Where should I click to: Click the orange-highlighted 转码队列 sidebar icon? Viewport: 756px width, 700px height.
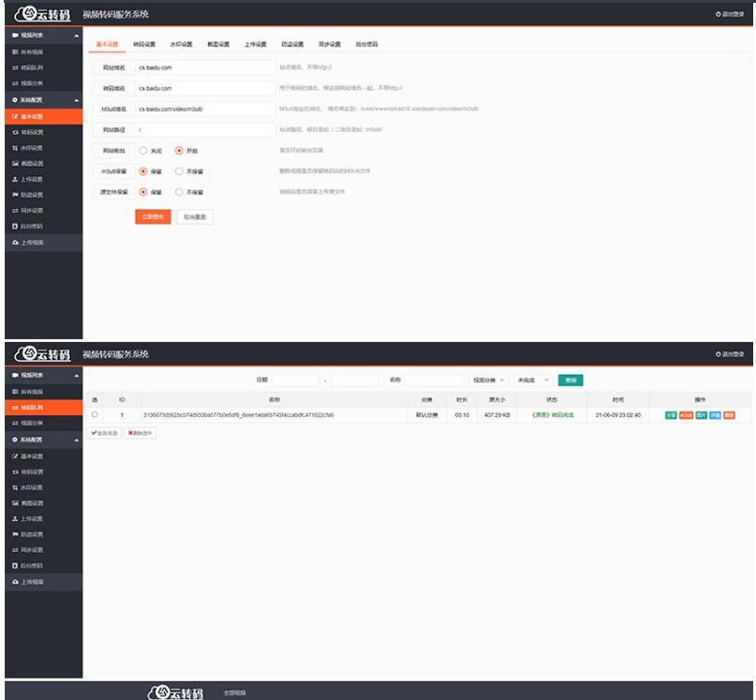[14, 408]
